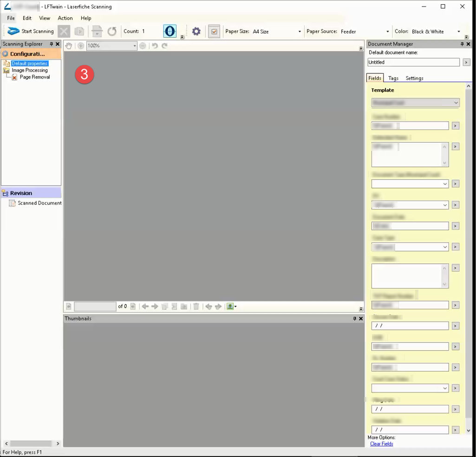Pin the Thumbnails panel
Screen dimensions: 476x457
(x=354, y=319)
